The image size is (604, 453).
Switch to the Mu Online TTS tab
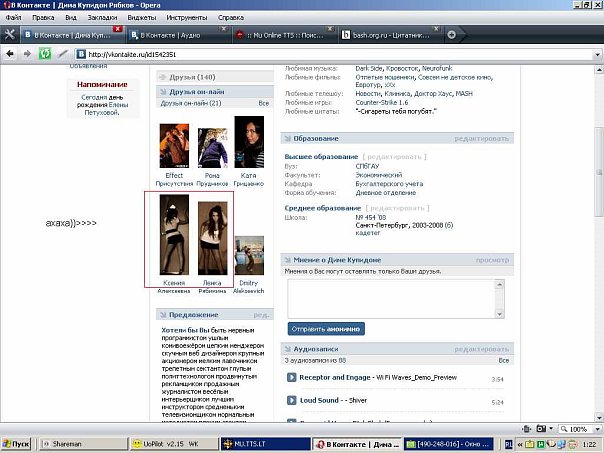click(284, 35)
